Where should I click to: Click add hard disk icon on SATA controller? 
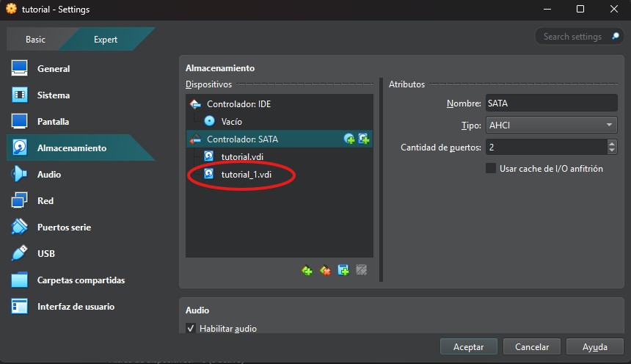coord(364,139)
